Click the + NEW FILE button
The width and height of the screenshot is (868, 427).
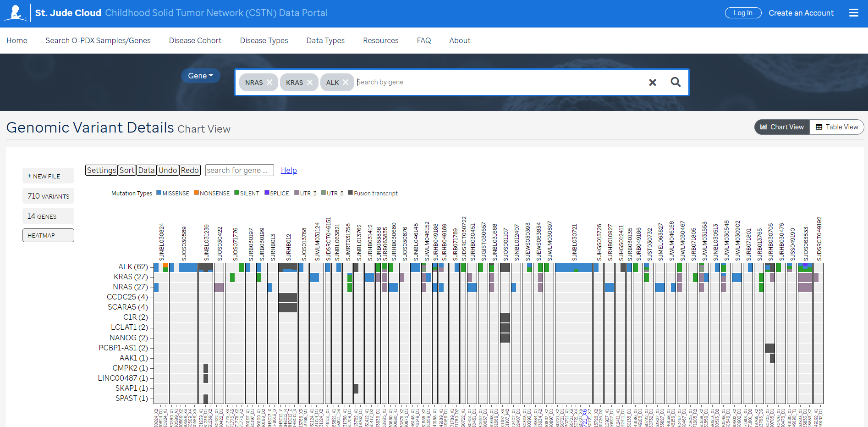[48, 176]
